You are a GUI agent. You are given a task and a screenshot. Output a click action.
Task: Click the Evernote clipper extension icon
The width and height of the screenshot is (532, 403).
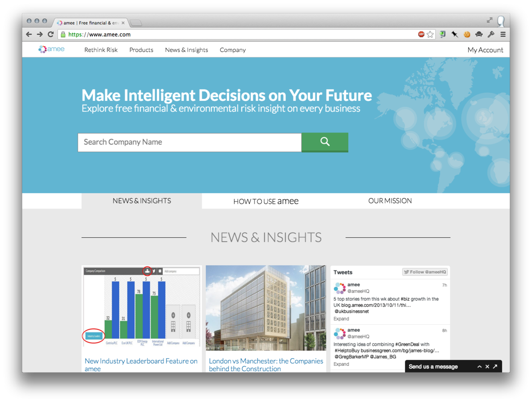point(442,34)
